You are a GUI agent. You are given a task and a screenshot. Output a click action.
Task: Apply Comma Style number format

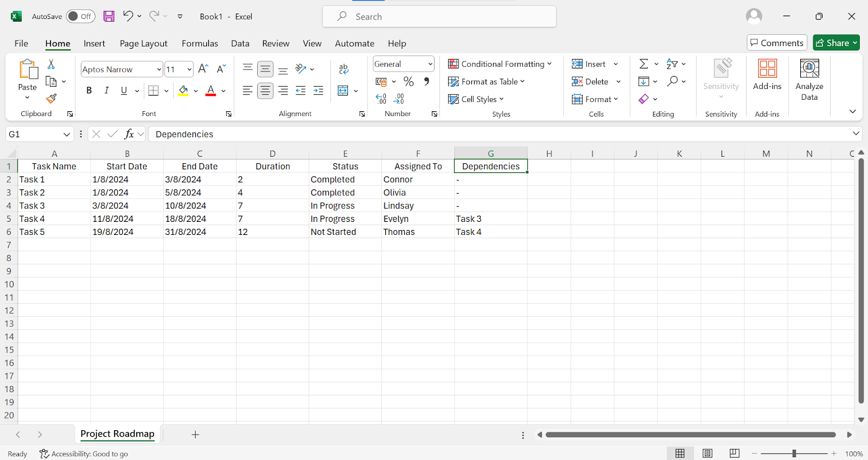(x=427, y=81)
